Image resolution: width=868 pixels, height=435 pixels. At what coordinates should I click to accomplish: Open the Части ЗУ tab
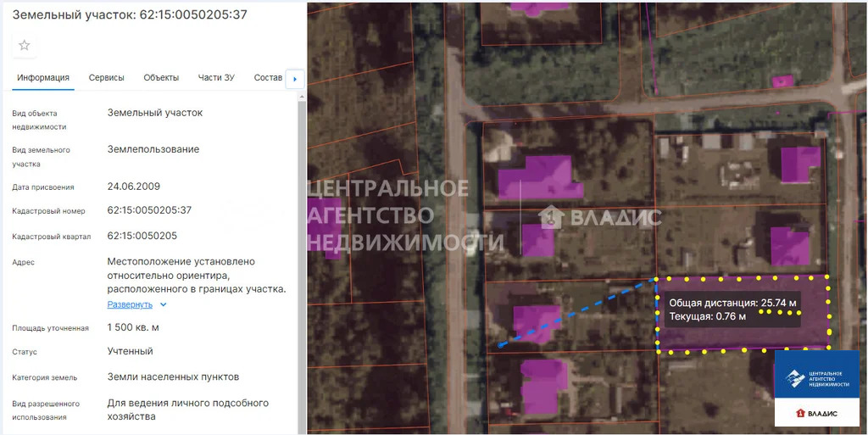(x=216, y=77)
